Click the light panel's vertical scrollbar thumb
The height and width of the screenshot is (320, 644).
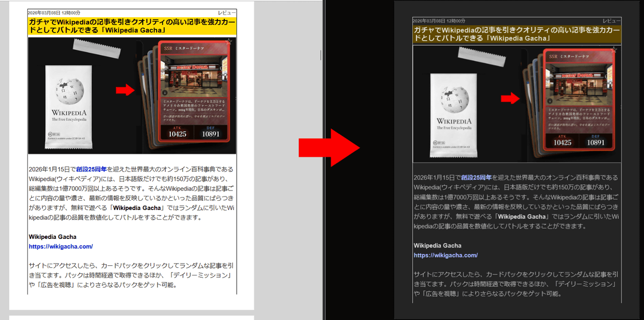pos(321,55)
